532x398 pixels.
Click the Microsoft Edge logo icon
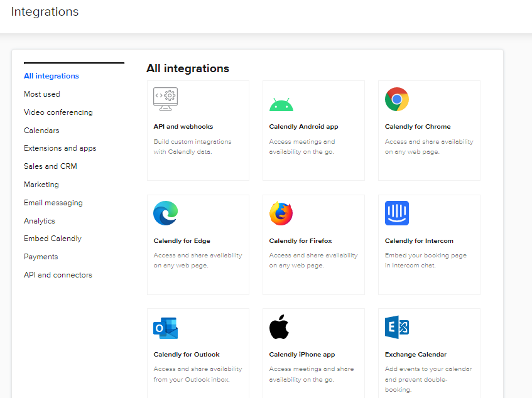pos(166,213)
